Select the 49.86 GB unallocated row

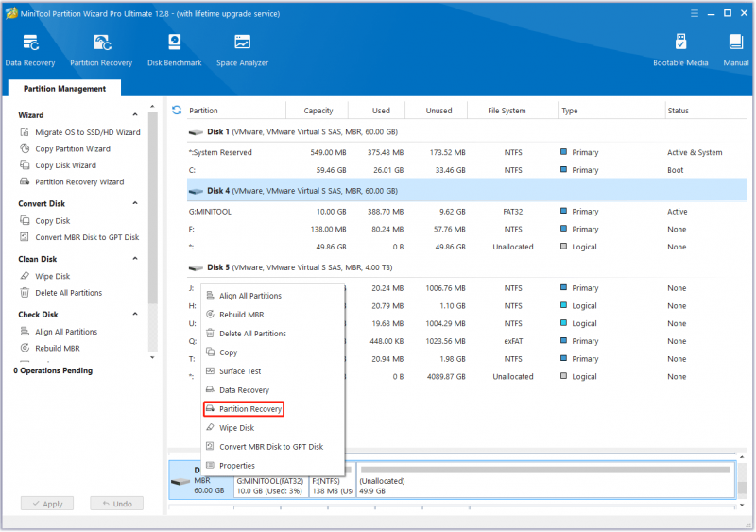tap(467, 247)
